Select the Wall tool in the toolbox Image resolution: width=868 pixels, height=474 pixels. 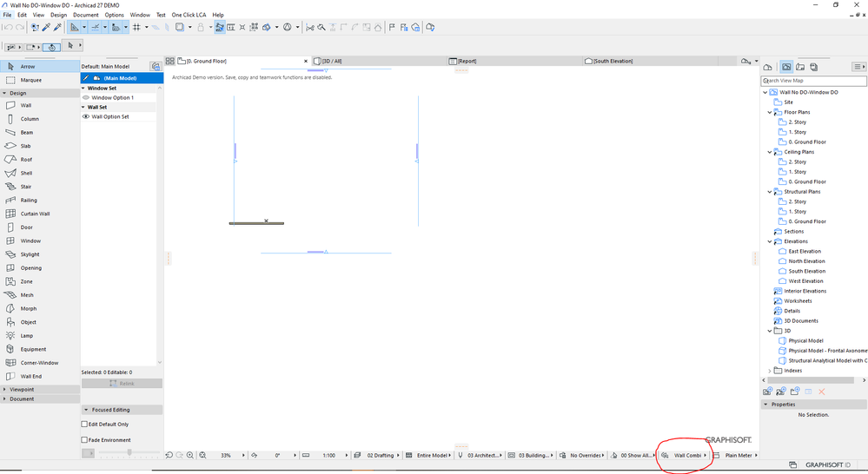(x=40, y=105)
